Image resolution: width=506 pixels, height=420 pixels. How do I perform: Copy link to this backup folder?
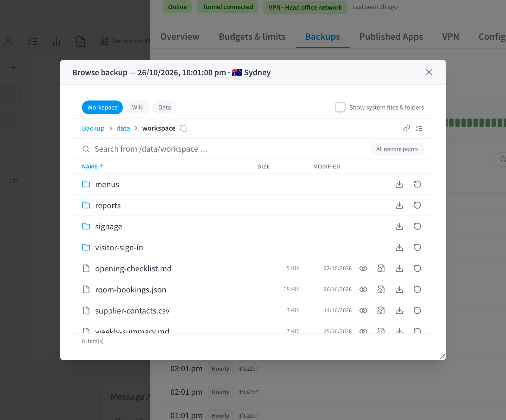pos(407,128)
